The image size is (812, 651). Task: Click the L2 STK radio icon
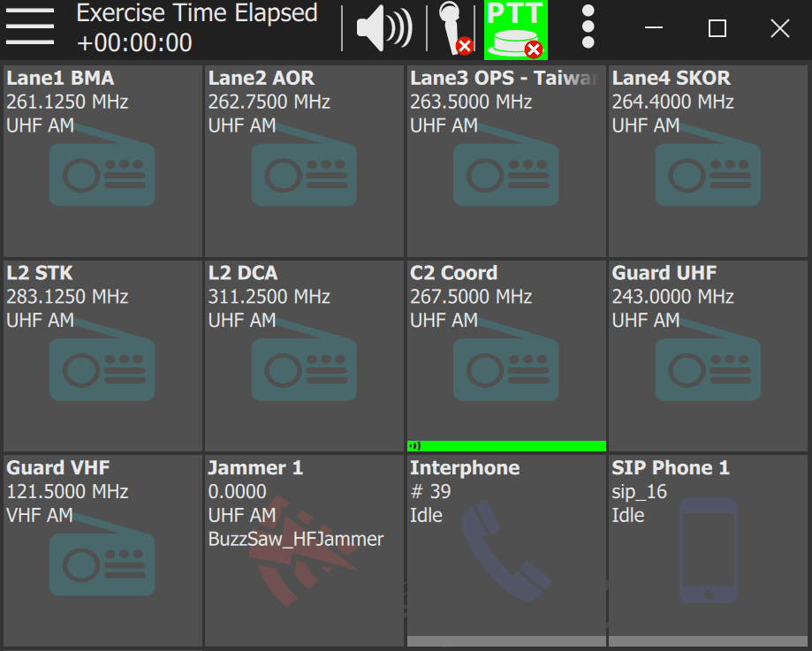coord(102,361)
